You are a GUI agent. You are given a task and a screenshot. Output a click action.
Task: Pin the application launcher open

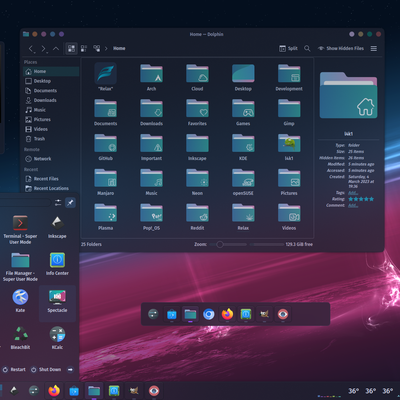pos(70,203)
